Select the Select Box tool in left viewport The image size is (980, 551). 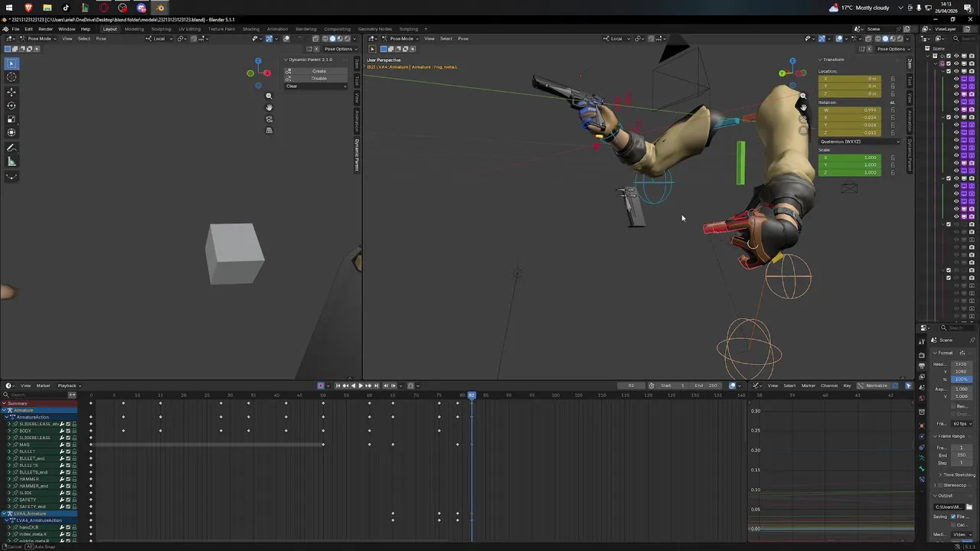click(11, 64)
